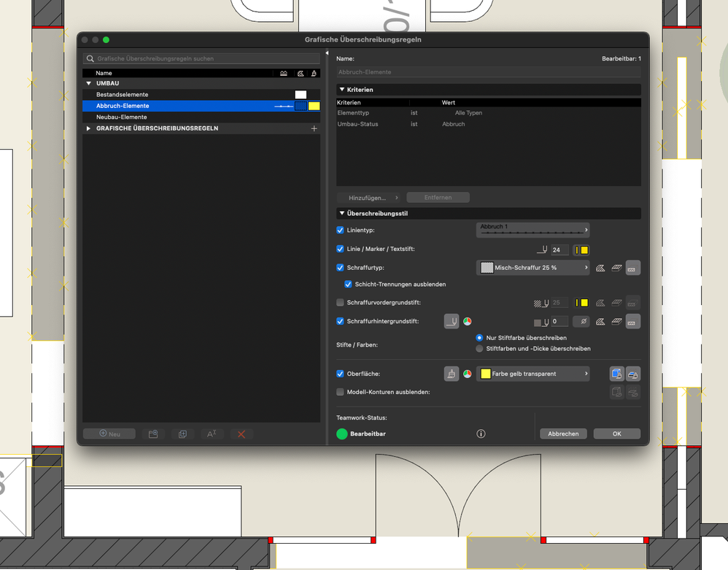Click the RGB color wheel next to Oberfläche
Screen dimensions: 728x570
(468, 374)
